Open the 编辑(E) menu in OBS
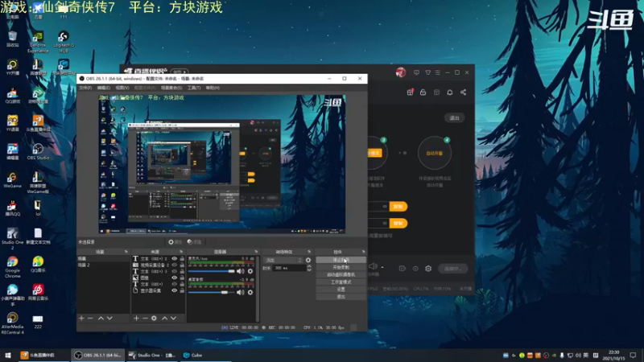The width and height of the screenshot is (644, 362). 104,88
